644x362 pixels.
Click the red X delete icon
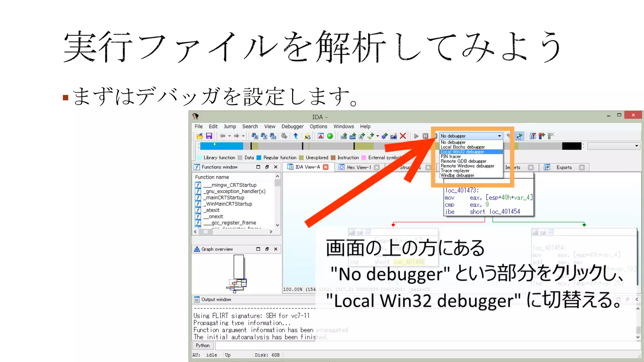(x=403, y=136)
